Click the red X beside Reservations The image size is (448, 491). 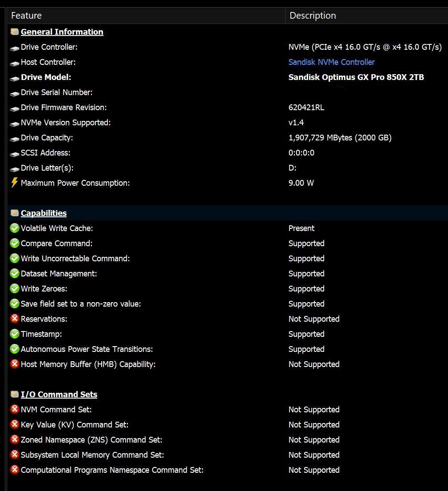[14, 319]
